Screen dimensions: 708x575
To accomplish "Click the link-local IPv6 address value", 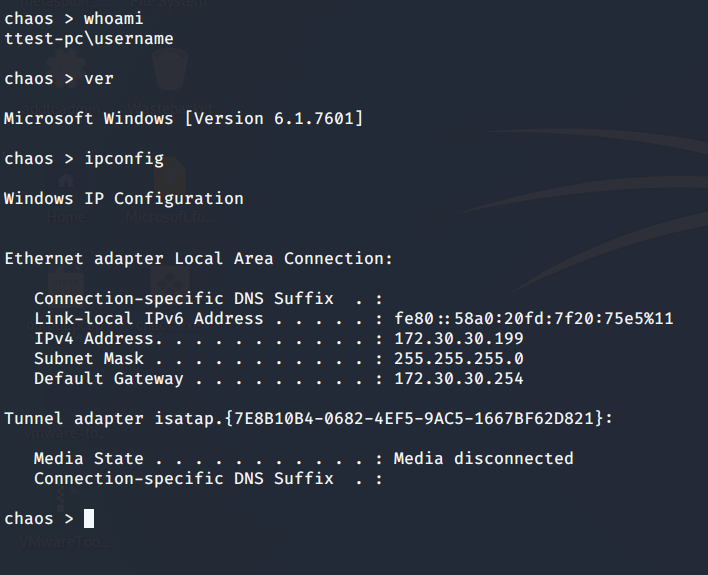I will 533,319.
